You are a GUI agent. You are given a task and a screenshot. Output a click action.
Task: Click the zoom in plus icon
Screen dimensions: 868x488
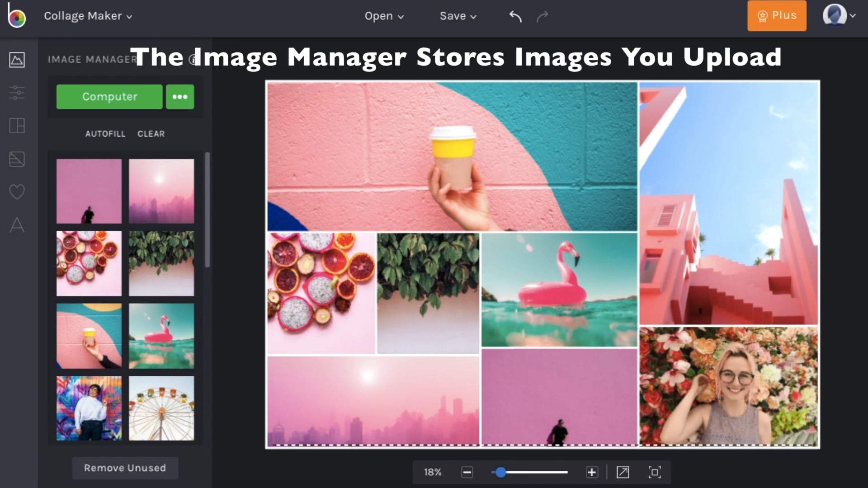592,472
